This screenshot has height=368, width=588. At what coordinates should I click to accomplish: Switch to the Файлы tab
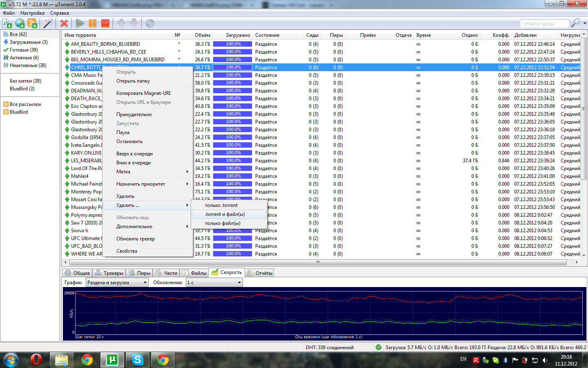[194, 273]
